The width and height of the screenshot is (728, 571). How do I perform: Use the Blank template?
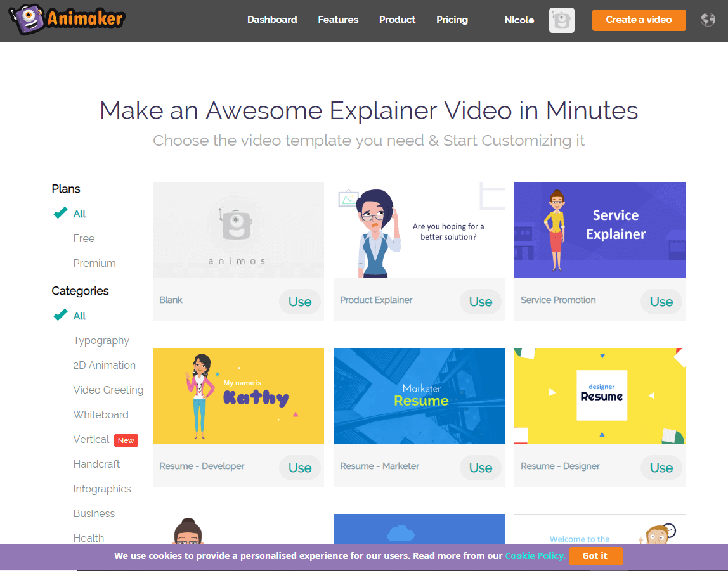coord(299,302)
